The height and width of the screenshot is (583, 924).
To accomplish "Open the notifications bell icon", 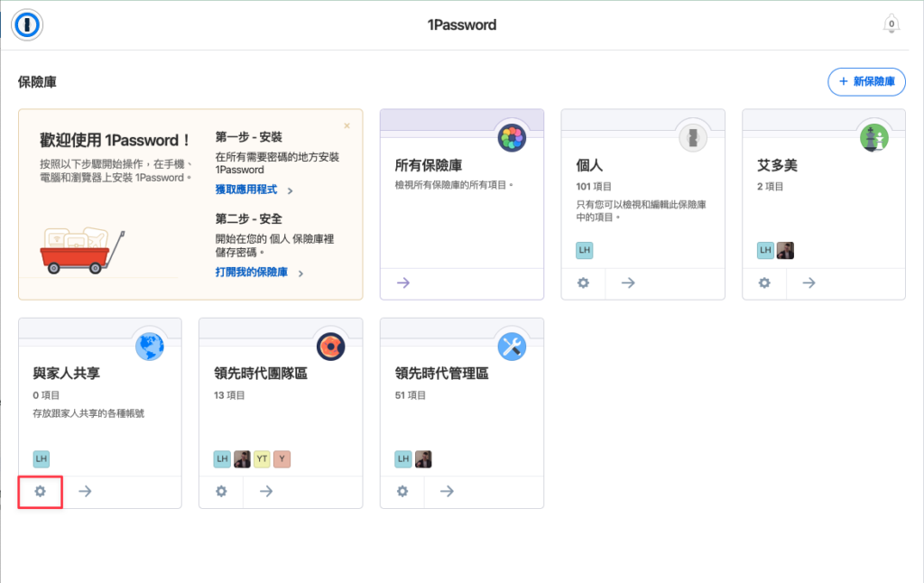I will (891, 24).
